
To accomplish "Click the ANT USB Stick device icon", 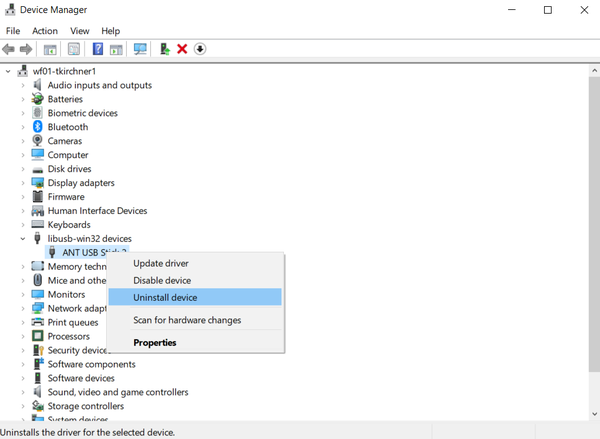I will [x=52, y=252].
